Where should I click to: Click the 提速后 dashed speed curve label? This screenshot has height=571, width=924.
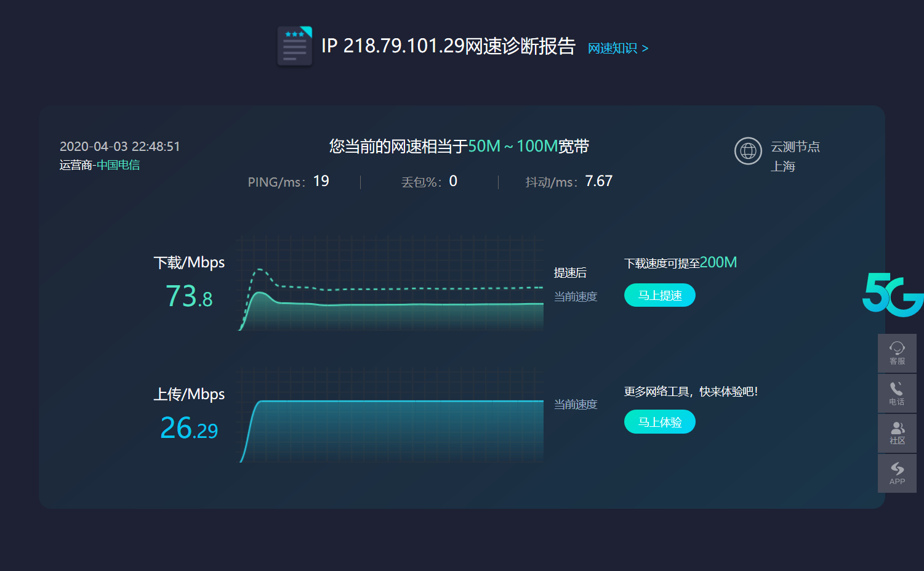pyautogui.click(x=569, y=273)
